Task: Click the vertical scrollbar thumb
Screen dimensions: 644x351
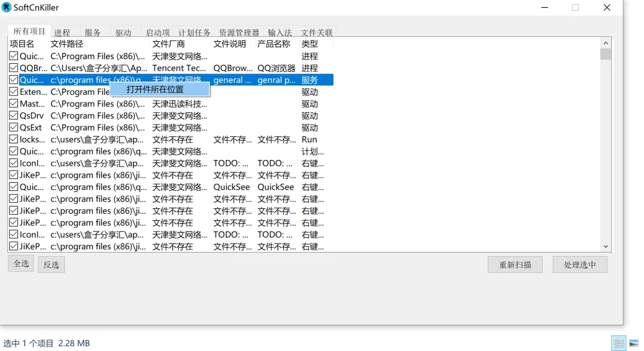Action: pyautogui.click(x=606, y=54)
